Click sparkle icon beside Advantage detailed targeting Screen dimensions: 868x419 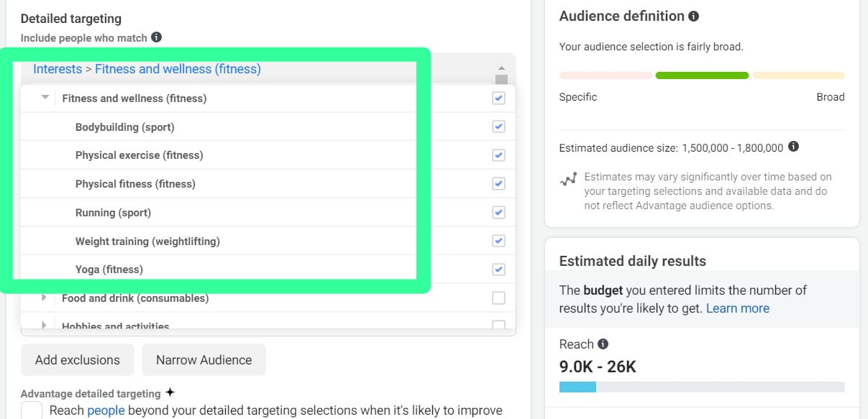click(x=170, y=392)
